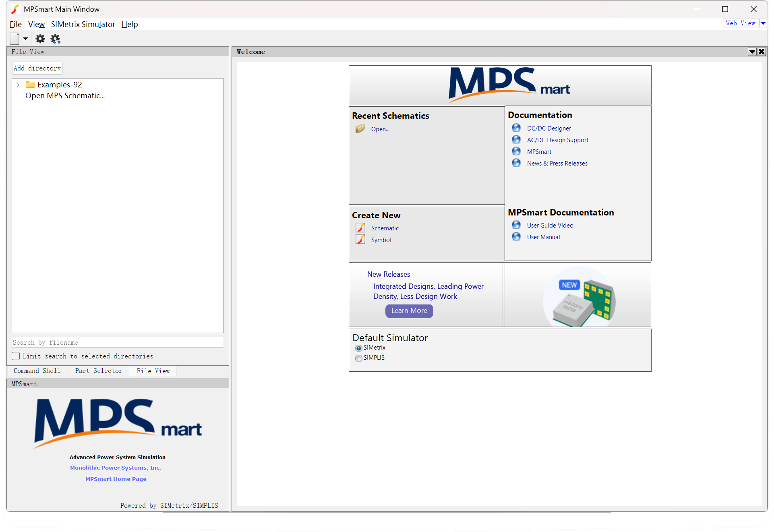Click the Symbol pencil icon under Create New

point(360,240)
